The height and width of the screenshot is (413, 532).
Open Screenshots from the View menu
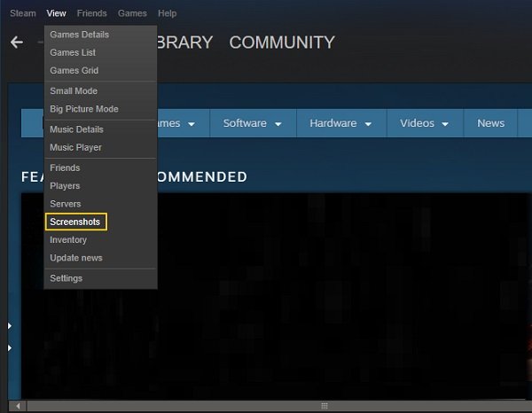pyautogui.click(x=75, y=222)
